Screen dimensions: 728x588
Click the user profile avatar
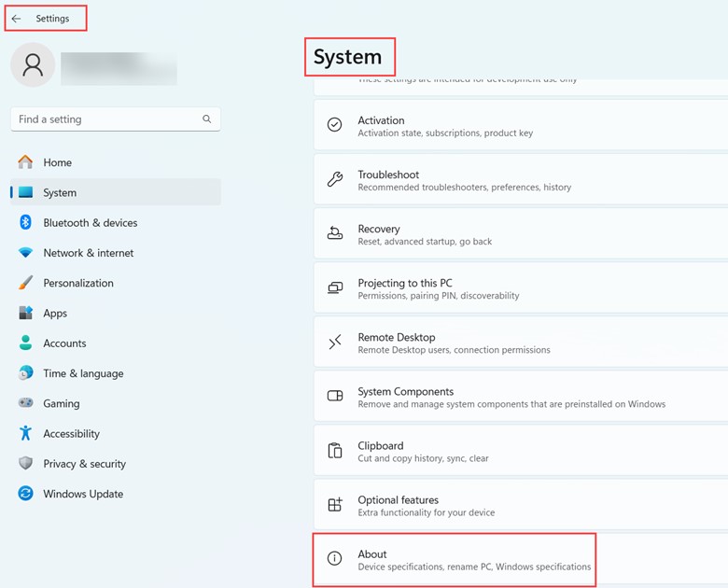tap(33, 65)
